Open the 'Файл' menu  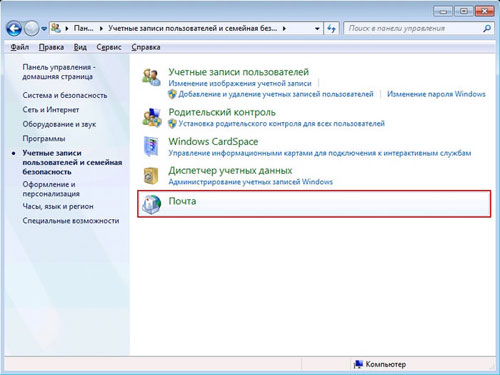point(20,47)
